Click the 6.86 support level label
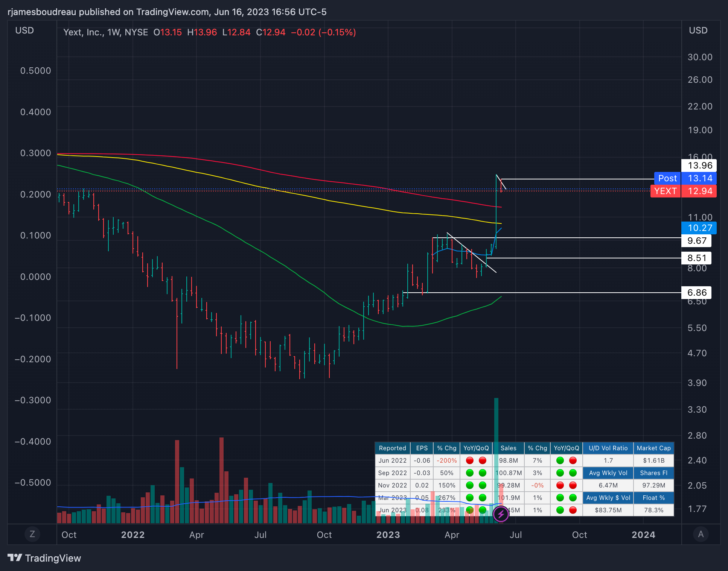 click(x=696, y=293)
